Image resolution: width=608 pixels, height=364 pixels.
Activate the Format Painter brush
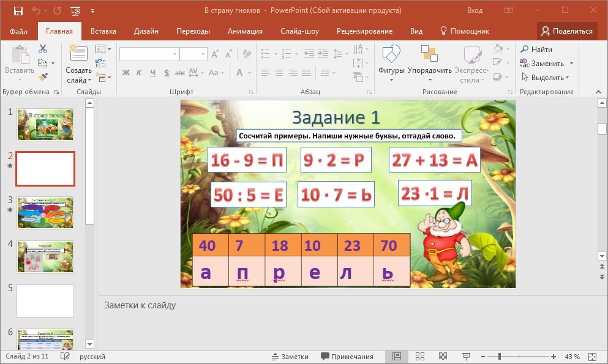(x=43, y=77)
